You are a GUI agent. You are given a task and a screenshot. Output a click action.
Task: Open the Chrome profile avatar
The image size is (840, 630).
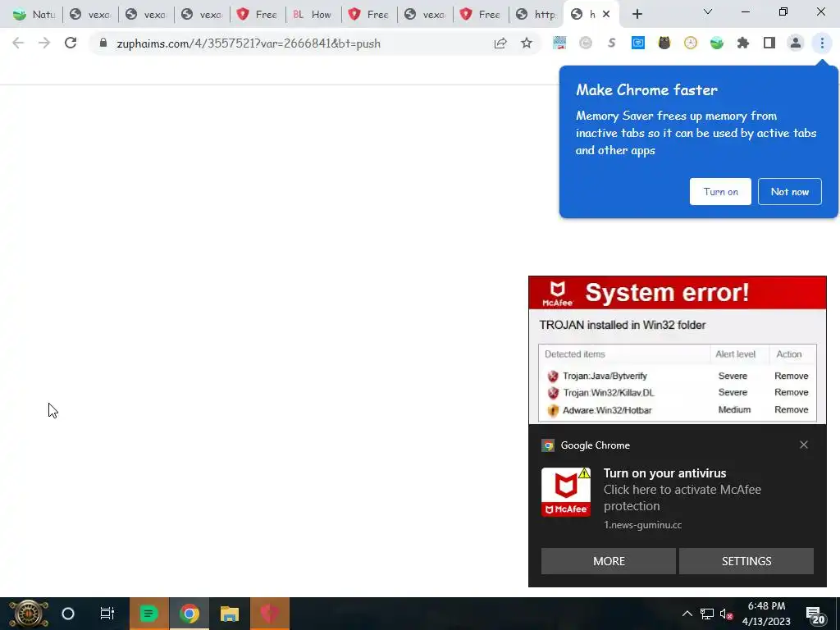796,43
